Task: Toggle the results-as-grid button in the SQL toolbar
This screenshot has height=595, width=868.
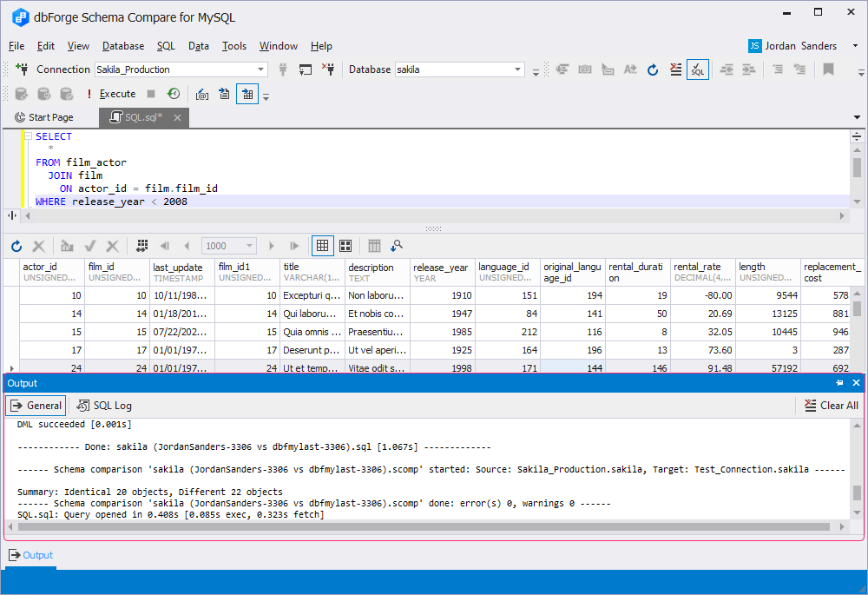Action: pyautogui.click(x=247, y=94)
